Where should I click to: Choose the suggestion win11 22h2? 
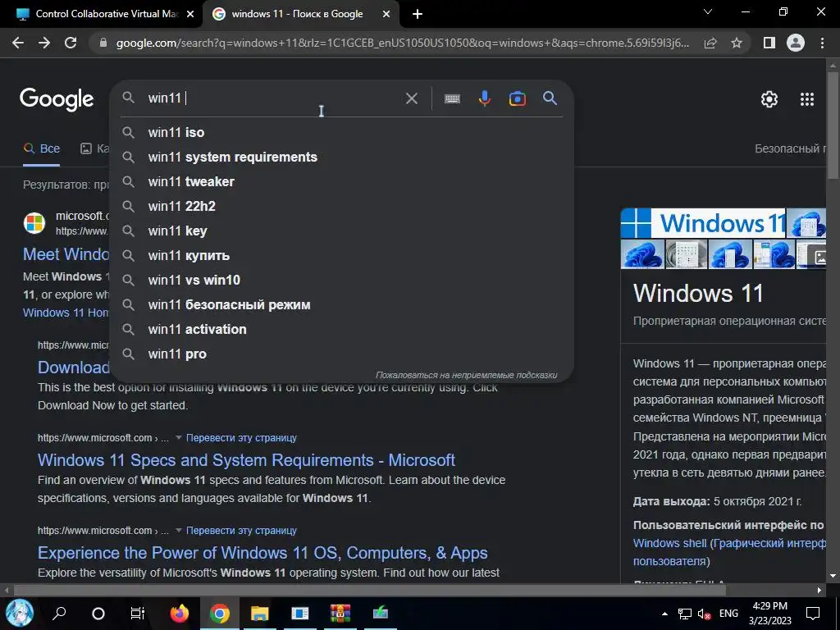[x=342, y=206]
